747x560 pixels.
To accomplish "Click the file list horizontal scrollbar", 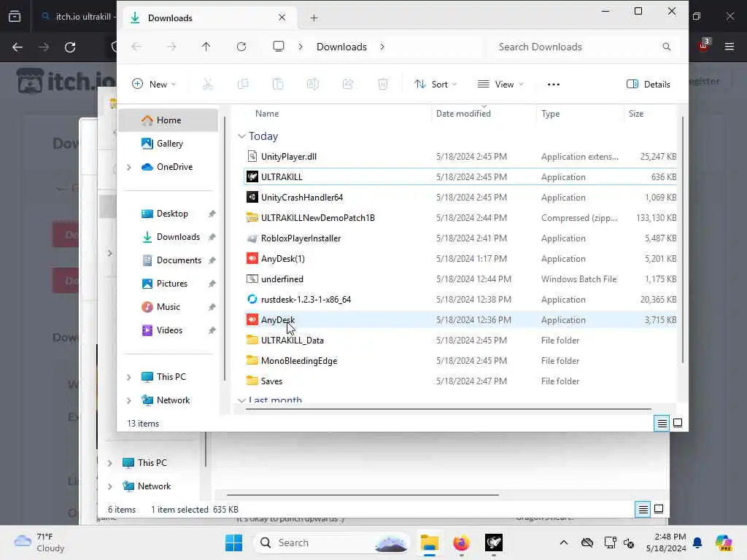I will click(x=448, y=408).
